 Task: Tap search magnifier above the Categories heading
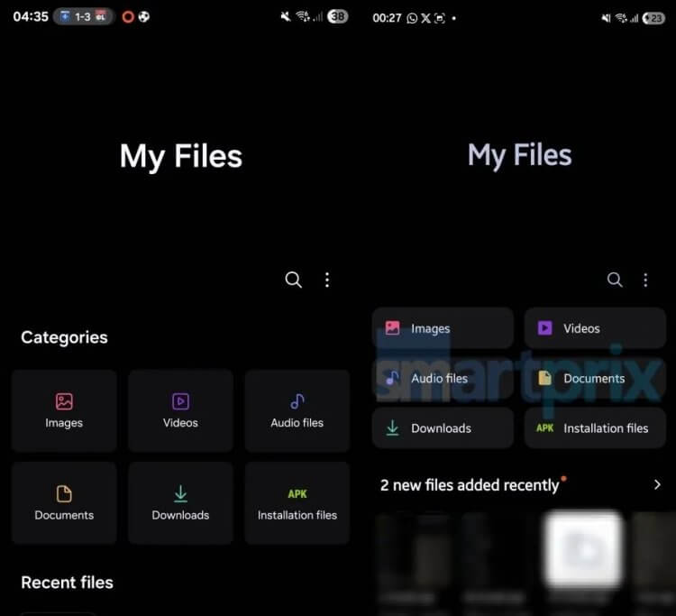coord(293,280)
